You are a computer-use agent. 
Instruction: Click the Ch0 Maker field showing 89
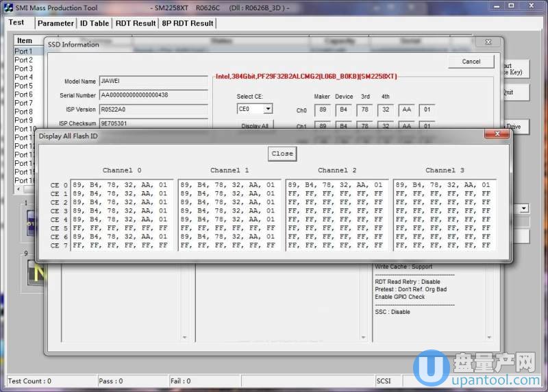[323, 110]
